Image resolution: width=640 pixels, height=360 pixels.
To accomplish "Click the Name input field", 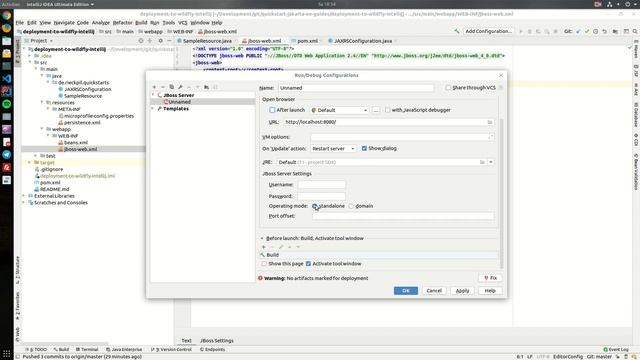I will point(356,88).
